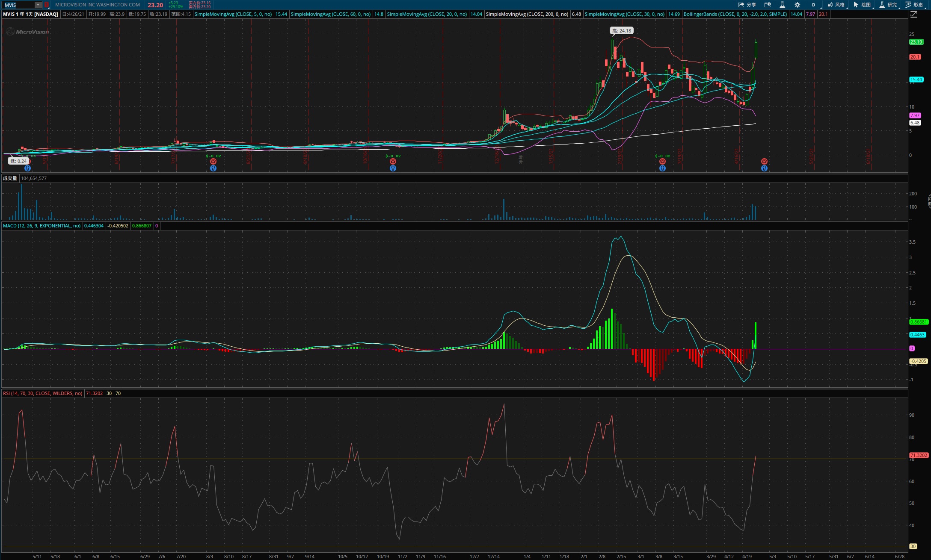931x560 pixels.
Task: Open the share (分享) menu
Action: pos(747,5)
